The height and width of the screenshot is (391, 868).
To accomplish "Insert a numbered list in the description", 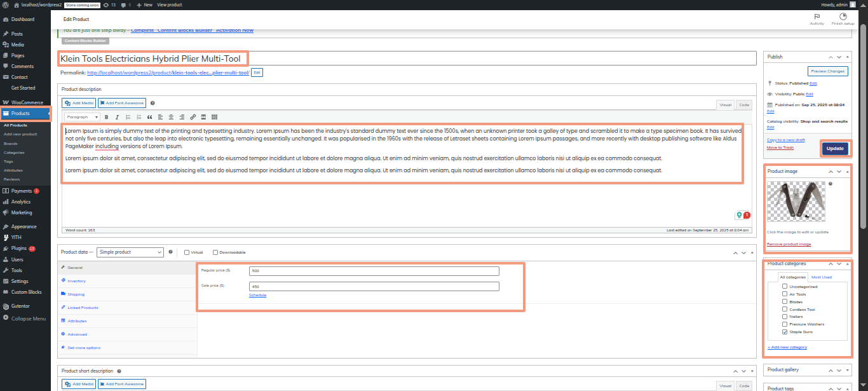I will pyautogui.click(x=139, y=117).
